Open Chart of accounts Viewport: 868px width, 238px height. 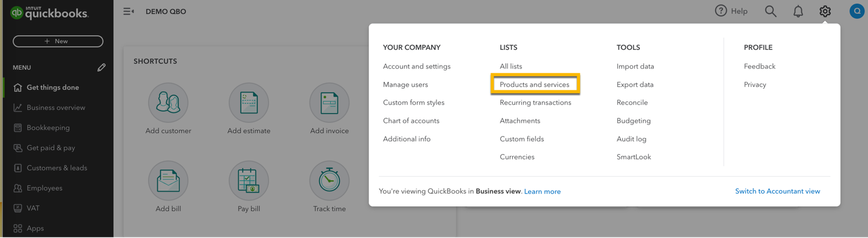[411, 121]
